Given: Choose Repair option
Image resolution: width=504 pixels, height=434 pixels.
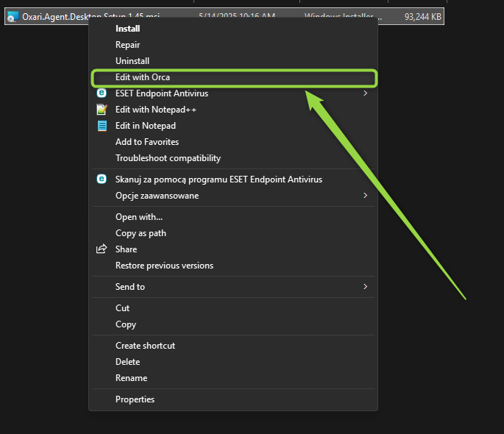Looking at the screenshot, I should click(x=127, y=45).
